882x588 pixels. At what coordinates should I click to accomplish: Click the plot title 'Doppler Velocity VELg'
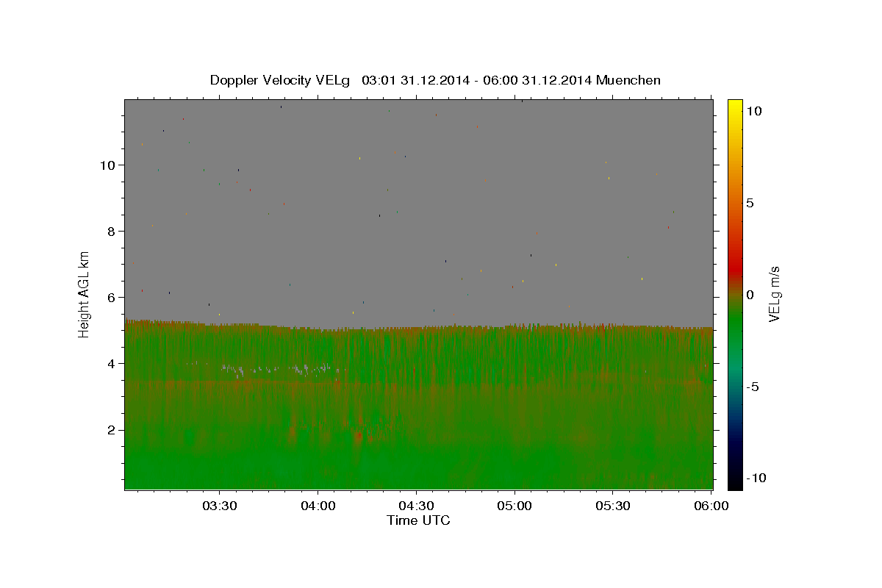pos(280,80)
